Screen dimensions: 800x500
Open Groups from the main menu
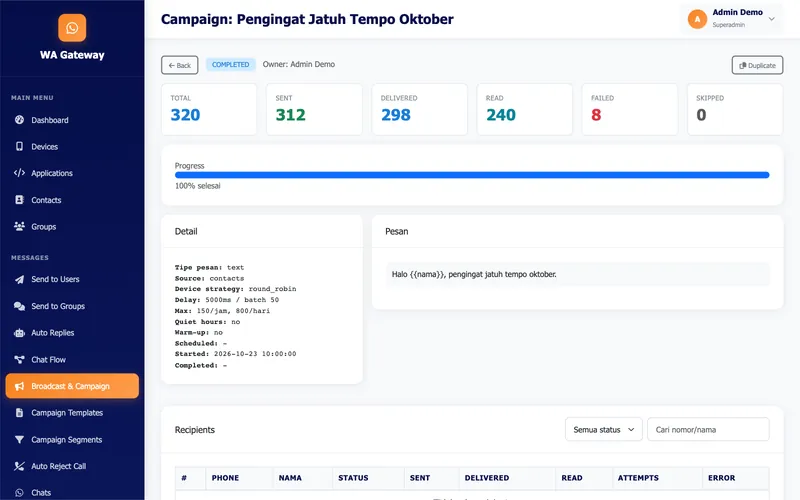coord(72,227)
